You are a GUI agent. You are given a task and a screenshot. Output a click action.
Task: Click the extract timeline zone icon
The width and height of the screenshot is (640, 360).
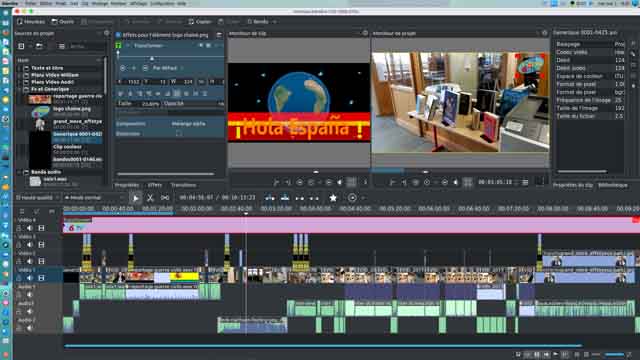pyautogui.click(x=300, y=198)
